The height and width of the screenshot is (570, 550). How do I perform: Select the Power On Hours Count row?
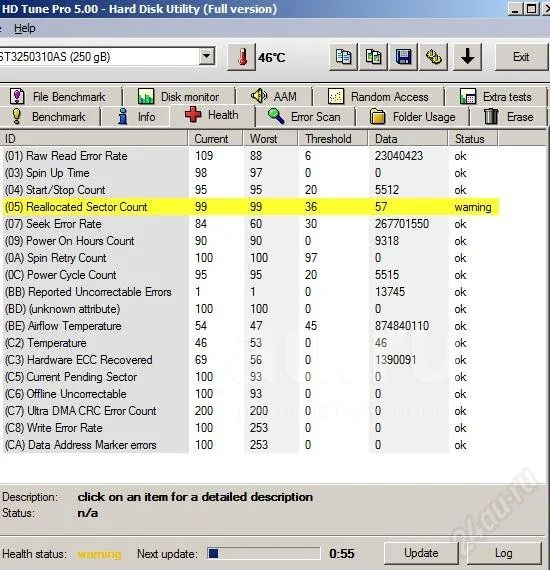coord(251,241)
